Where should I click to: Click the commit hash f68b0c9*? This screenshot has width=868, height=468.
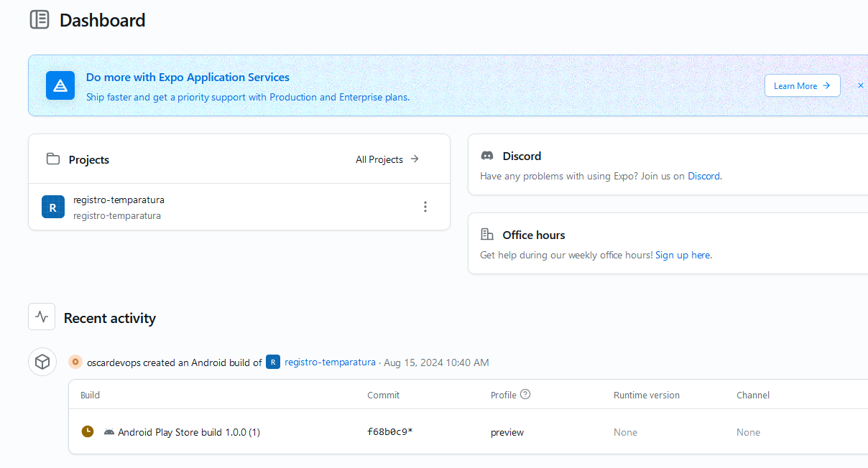(390, 432)
